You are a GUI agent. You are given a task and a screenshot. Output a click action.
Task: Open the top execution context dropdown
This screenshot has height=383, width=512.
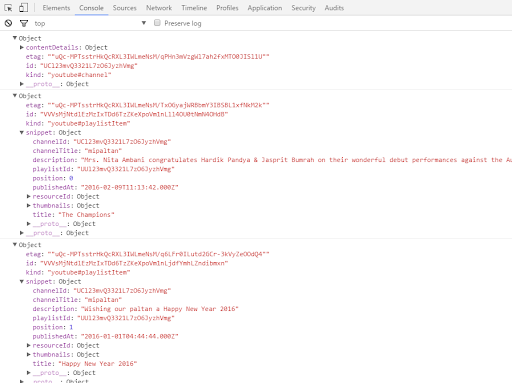[x=90, y=23]
